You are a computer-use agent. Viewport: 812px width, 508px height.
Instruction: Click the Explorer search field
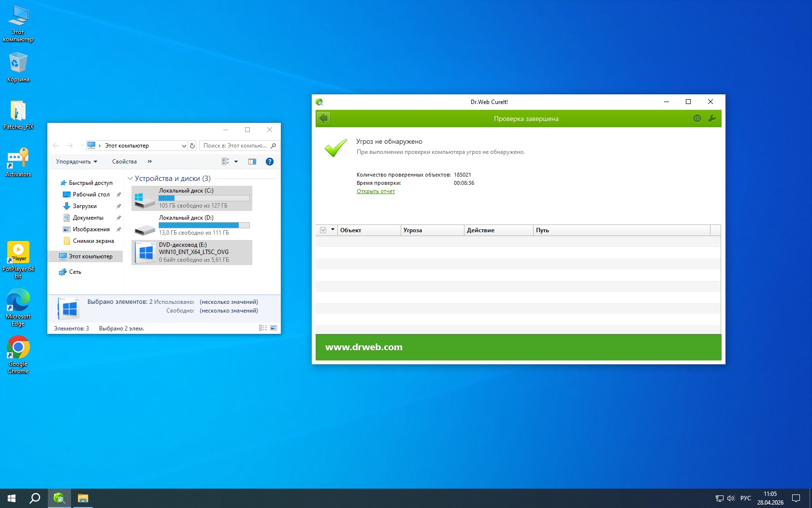[x=235, y=146]
